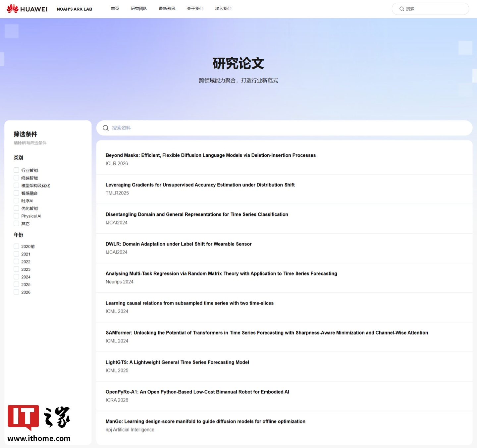Click the 搜索资料 paper search field
Viewport: 477px width, 448px height.
(x=285, y=128)
